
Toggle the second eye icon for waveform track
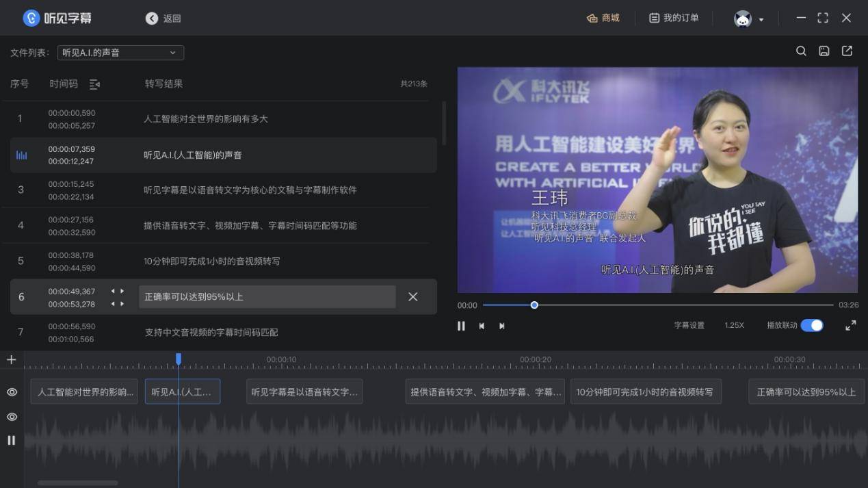11,416
